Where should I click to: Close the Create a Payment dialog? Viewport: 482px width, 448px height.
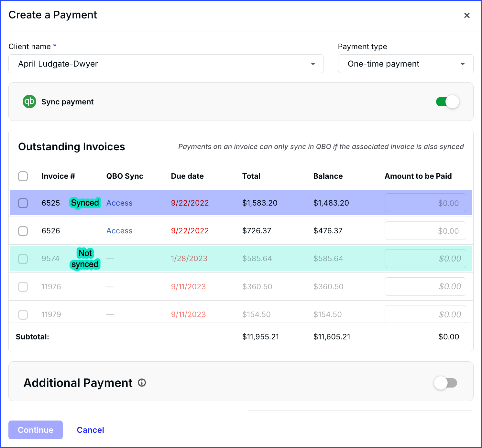(467, 15)
